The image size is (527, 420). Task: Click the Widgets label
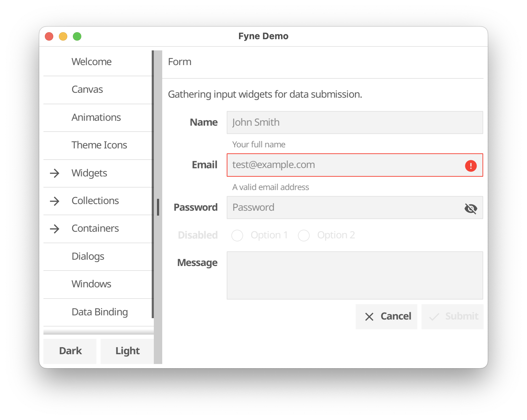89,173
